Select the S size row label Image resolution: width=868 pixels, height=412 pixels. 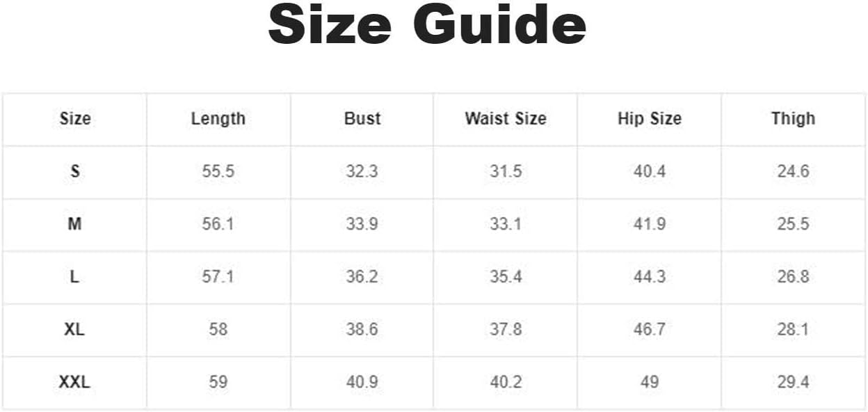74,171
